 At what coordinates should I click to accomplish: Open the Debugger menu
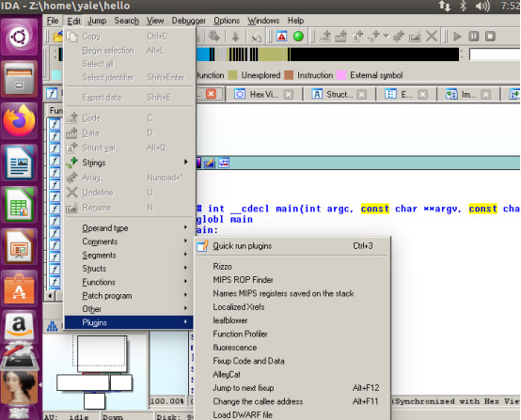point(188,21)
